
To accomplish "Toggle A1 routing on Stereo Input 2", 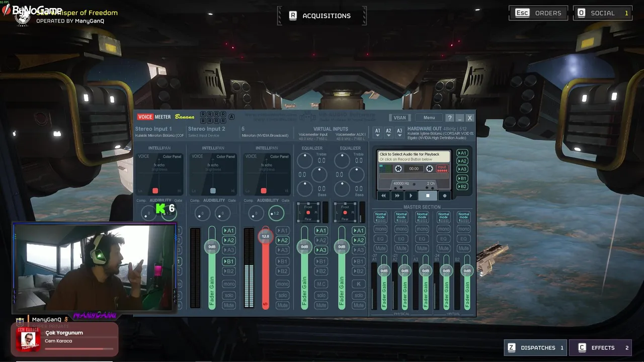I will point(229,231).
